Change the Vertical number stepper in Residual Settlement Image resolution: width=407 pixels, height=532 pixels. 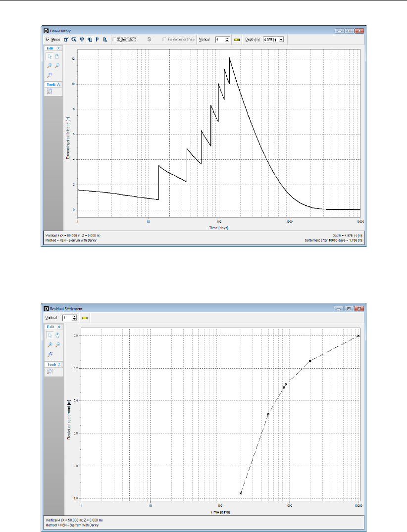click(x=75, y=318)
